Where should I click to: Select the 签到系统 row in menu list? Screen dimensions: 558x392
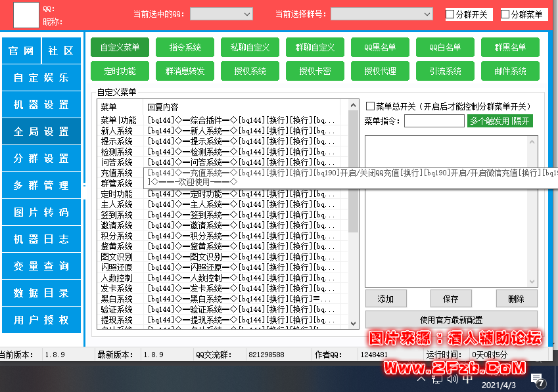pyautogui.click(x=117, y=215)
